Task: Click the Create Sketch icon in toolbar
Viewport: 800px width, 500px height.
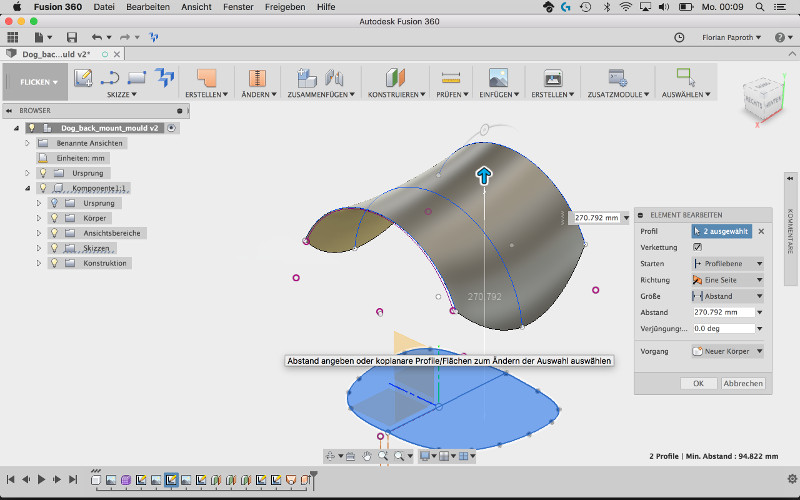Action: click(83, 77)
